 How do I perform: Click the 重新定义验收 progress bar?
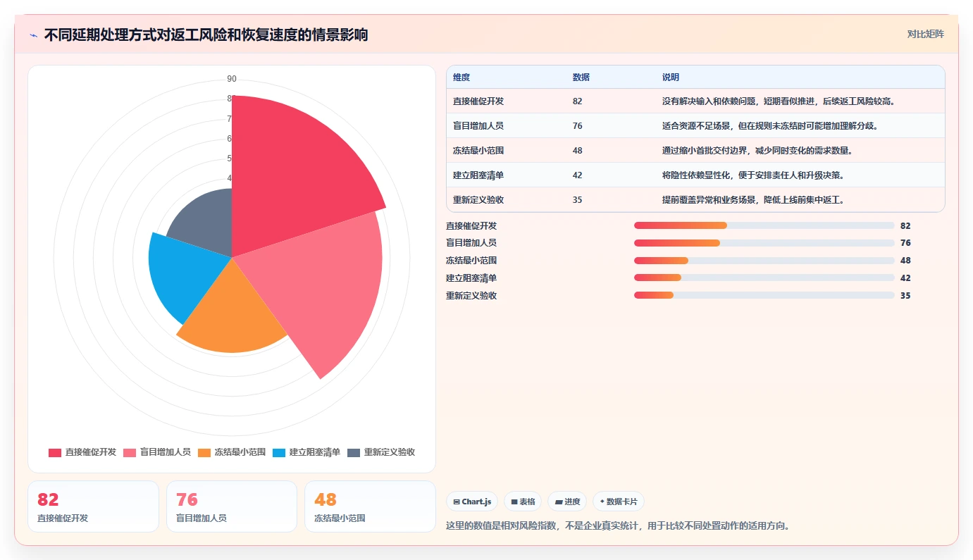click(x=764, y=296)
